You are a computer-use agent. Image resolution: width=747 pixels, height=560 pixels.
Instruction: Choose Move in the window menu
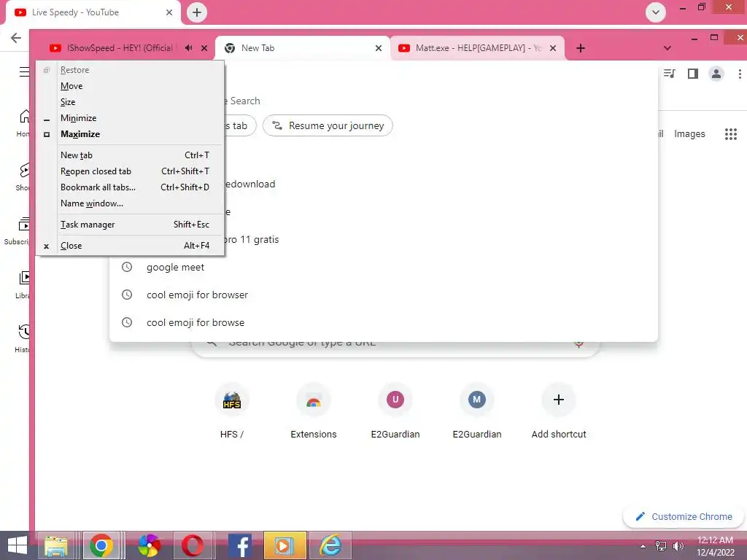130,86
